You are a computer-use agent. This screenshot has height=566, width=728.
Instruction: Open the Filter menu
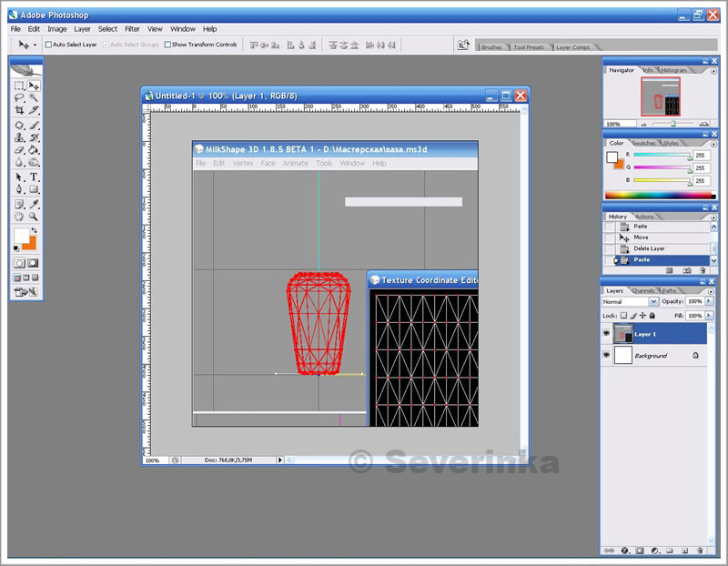point(132,29)
